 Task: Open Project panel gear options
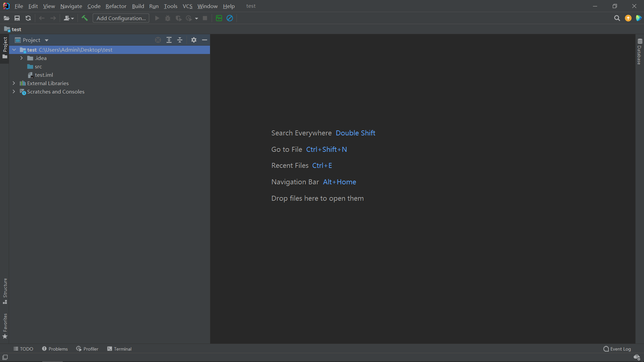pyautogui.click(x=194, y=40)
